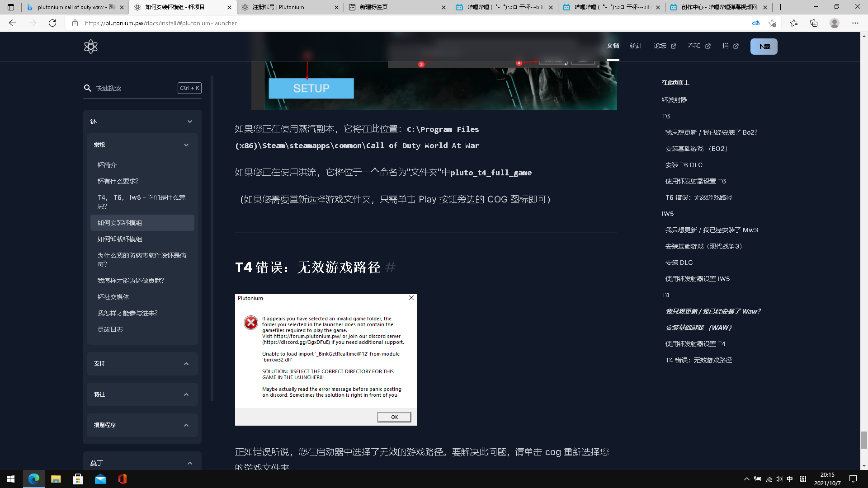868x488 pixels.
Task: Expand the 特征 sidebar section
Action: [x=186, y=394]
